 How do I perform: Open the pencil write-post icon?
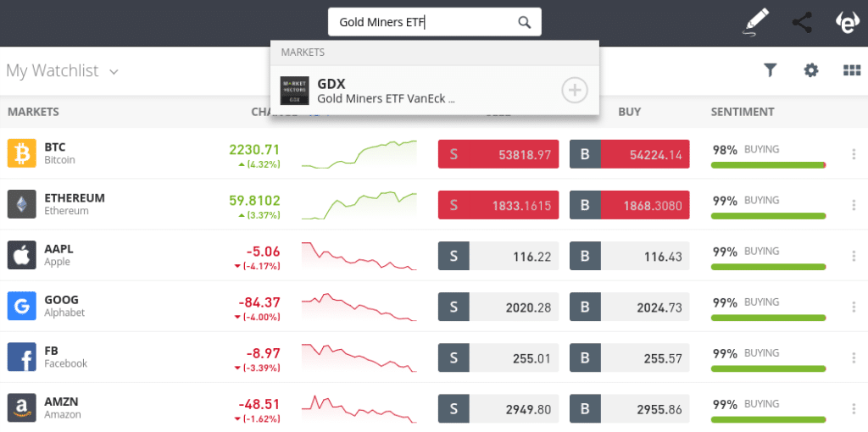(755, 23)
